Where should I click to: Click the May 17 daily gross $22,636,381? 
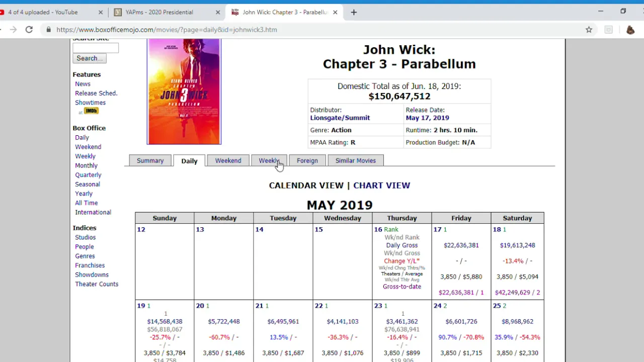click(461, 245)
